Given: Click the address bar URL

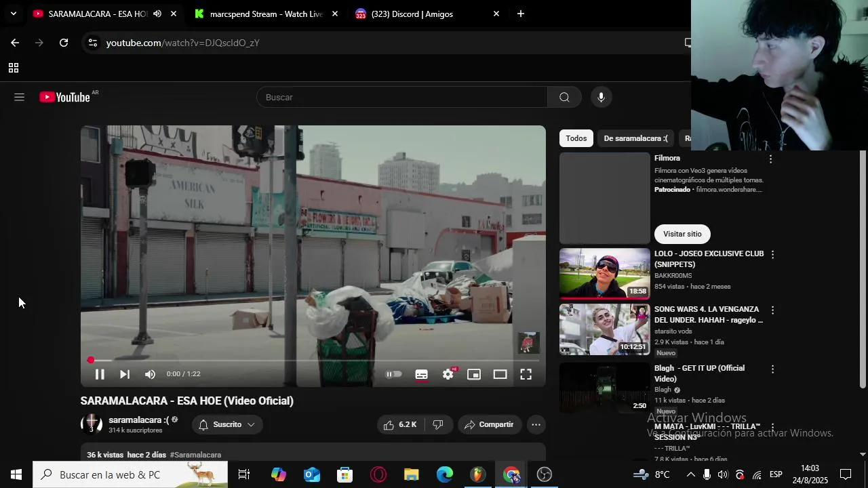Looking at the screenshot, I should [183, 43].
